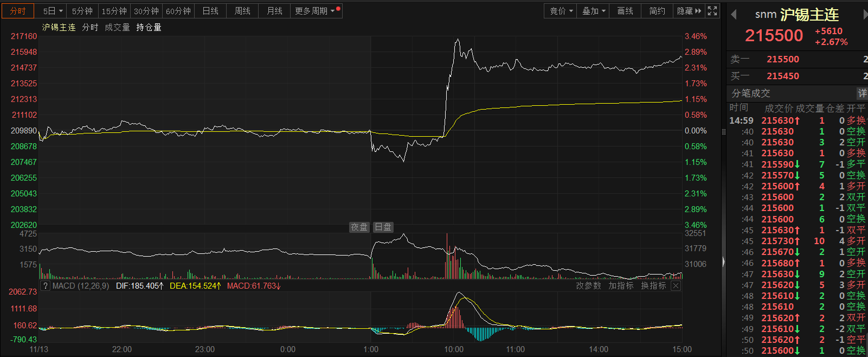Click the 217160 top price axis label

[24, 36]
